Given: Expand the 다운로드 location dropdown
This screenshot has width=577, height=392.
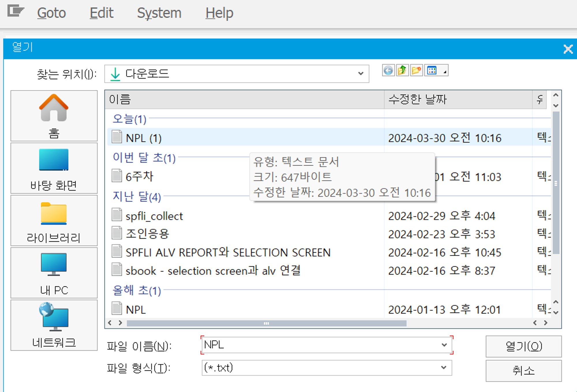Looking at the screenshot, I should pyautogui.click(x=361, y=74).
